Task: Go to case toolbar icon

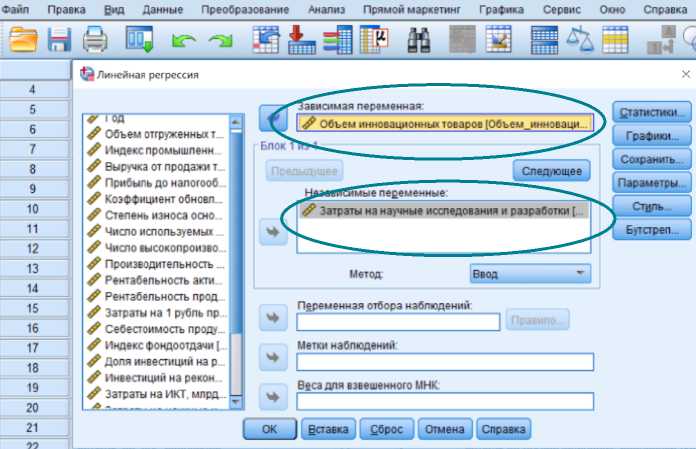Action: click(x=266, y=40)
